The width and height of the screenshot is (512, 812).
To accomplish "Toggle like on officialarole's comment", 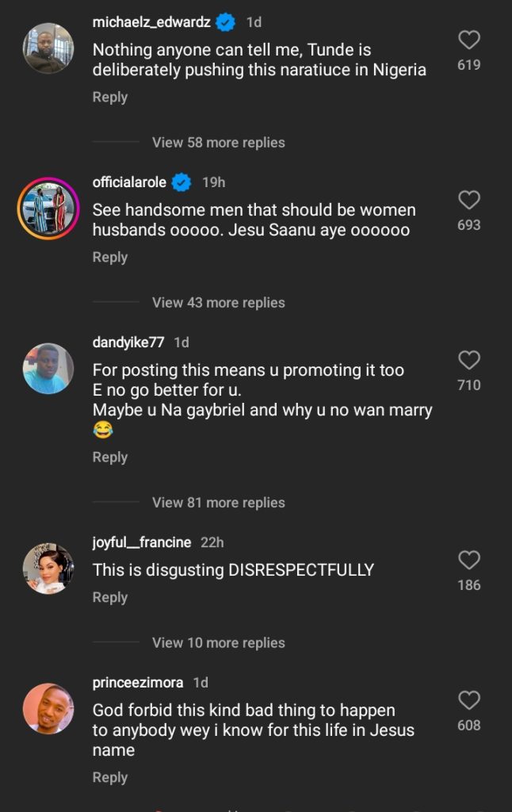I will click(468, 200).
